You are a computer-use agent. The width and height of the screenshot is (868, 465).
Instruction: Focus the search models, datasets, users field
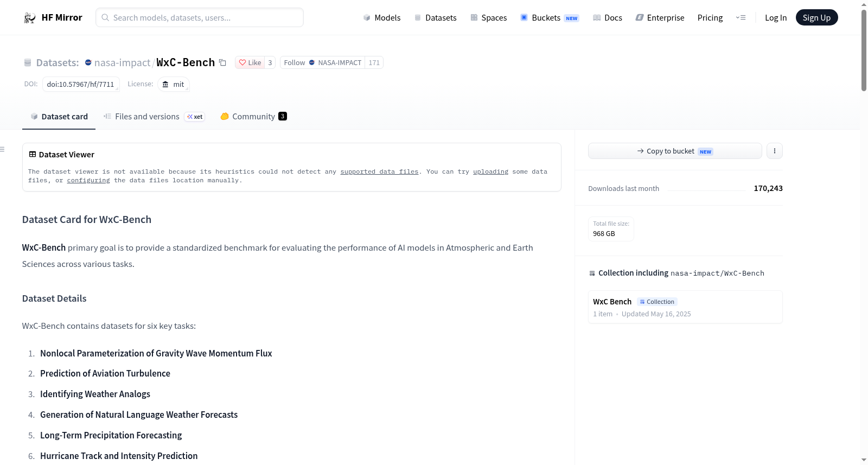[200, 17]
